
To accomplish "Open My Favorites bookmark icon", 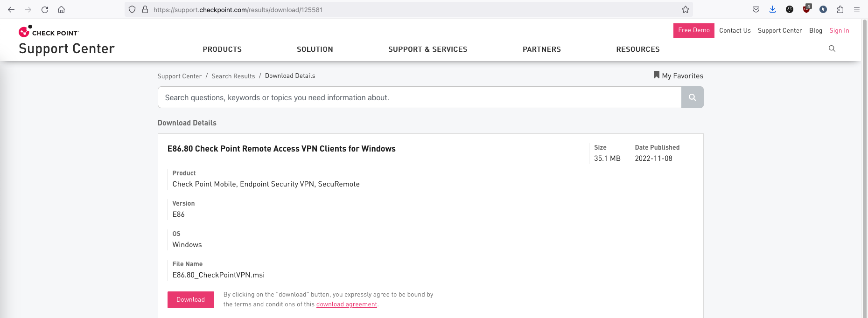I will (656, 75).
